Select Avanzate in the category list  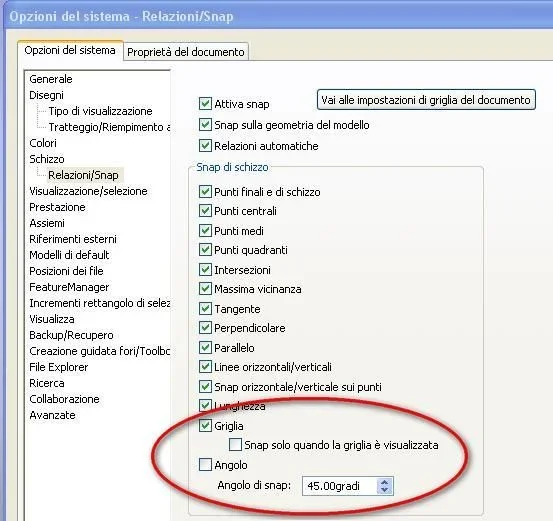tap(52, 415)
